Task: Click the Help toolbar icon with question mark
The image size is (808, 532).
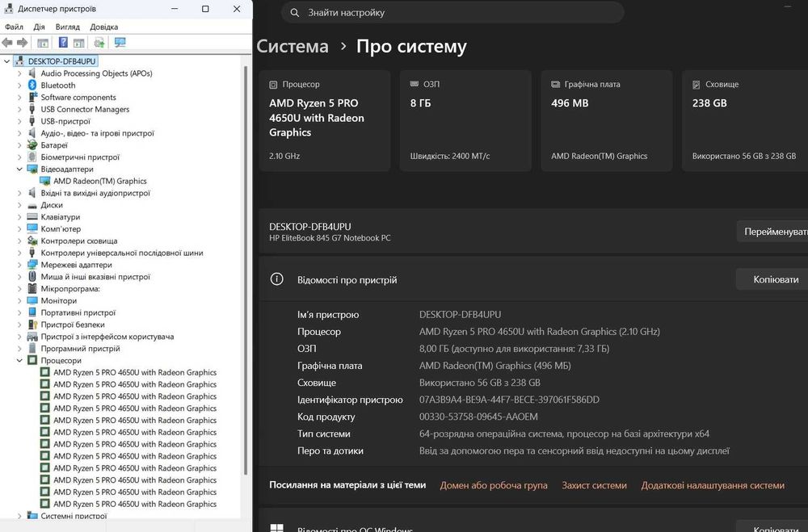Action: [x=63, y=43]
